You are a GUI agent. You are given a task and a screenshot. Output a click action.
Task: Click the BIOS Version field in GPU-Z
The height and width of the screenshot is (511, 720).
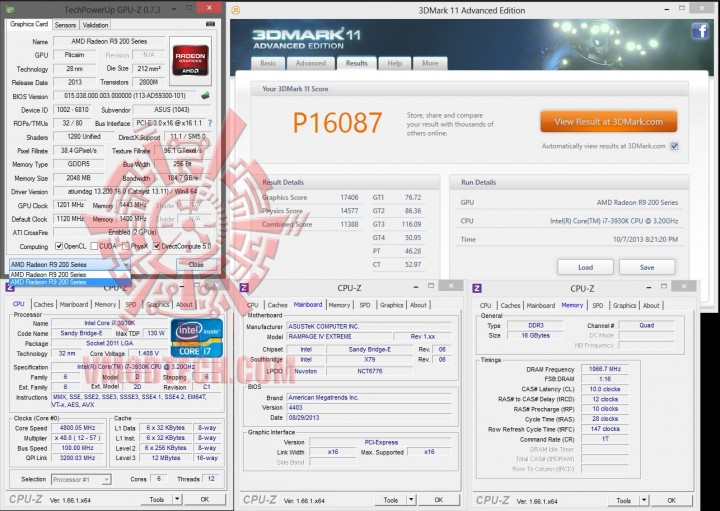point(125,96)
